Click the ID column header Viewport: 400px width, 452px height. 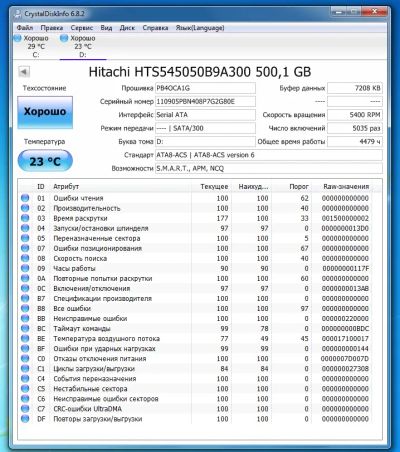(40, 186)
